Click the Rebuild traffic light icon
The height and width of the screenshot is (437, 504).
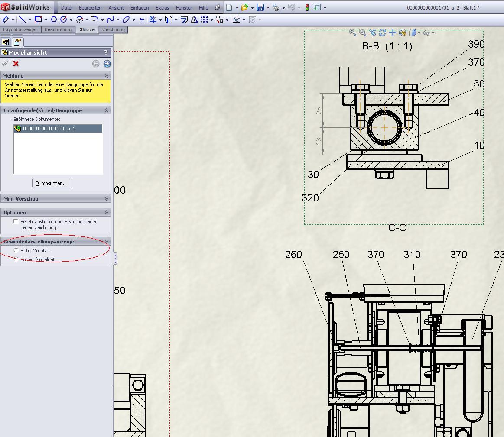[x=307, y=8]
